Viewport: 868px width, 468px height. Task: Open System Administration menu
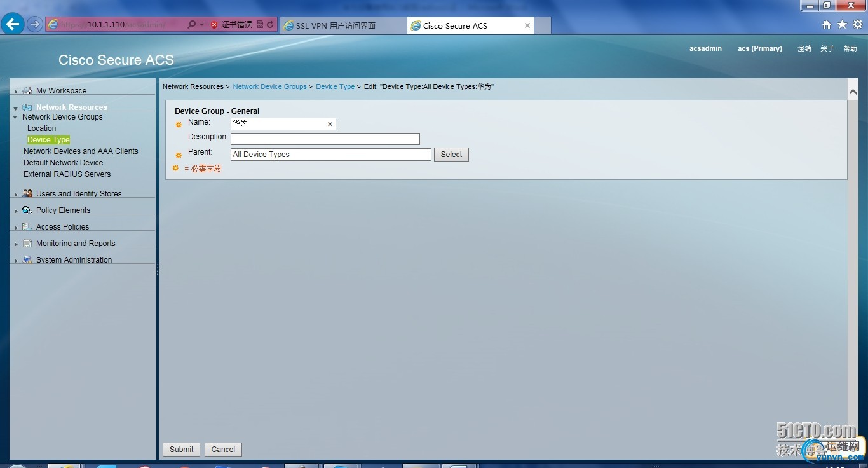point(74,260)
